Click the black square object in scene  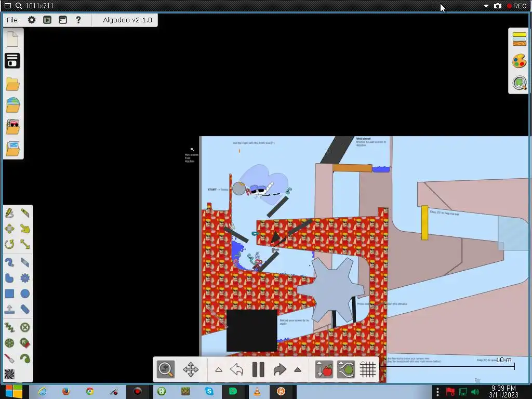coord(251,330)
